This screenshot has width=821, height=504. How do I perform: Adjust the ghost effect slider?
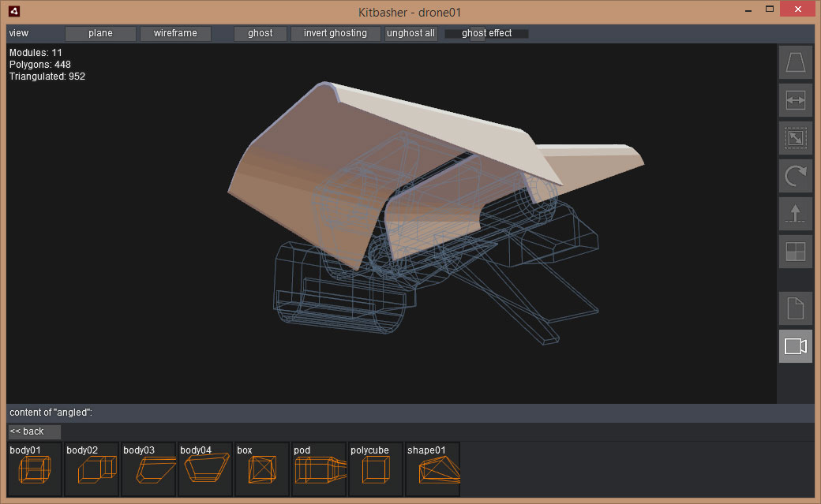[x=486, y=33]
